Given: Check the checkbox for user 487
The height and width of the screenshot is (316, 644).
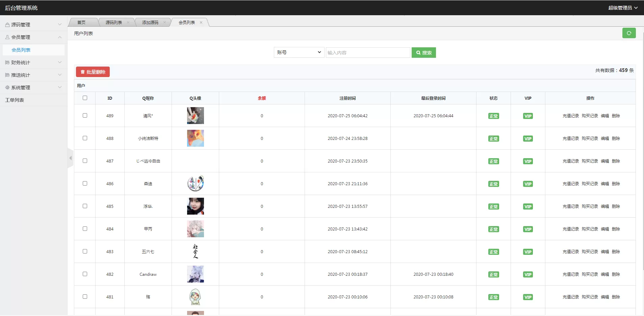Looking at the screenshot, I should [x=85, y=161].
